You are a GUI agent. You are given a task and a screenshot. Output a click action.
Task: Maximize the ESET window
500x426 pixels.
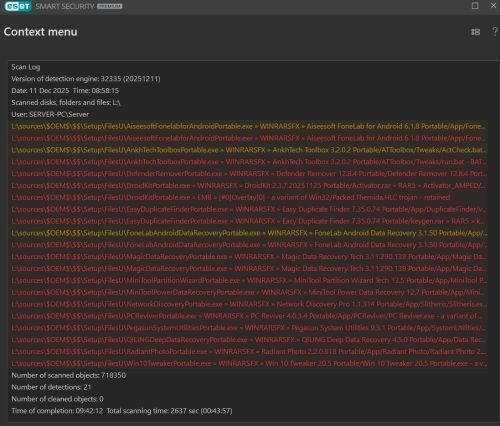[475, 6]
